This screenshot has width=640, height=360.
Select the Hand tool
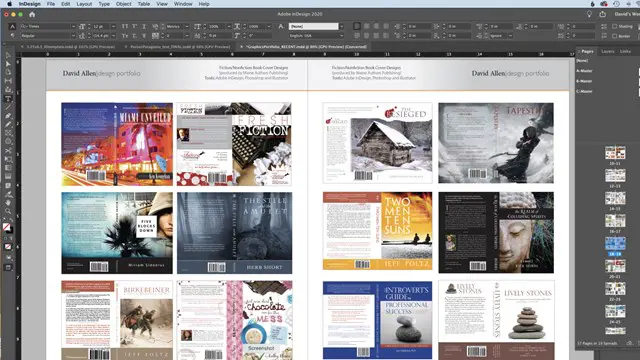click(x=8, y=202)
